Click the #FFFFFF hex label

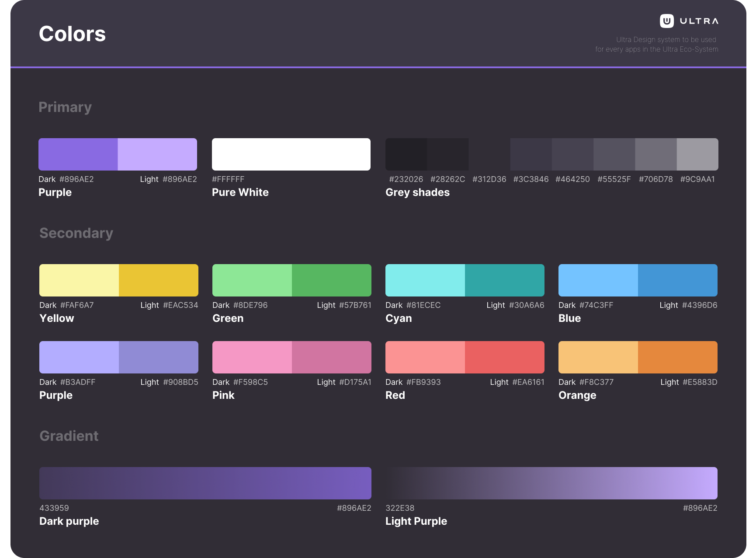coord(228,179)
